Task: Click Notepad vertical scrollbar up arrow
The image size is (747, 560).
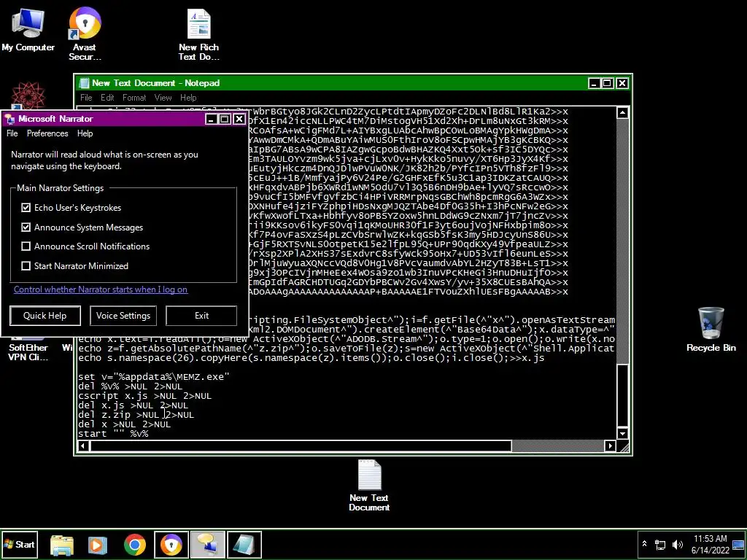Action: click(622, 113)
